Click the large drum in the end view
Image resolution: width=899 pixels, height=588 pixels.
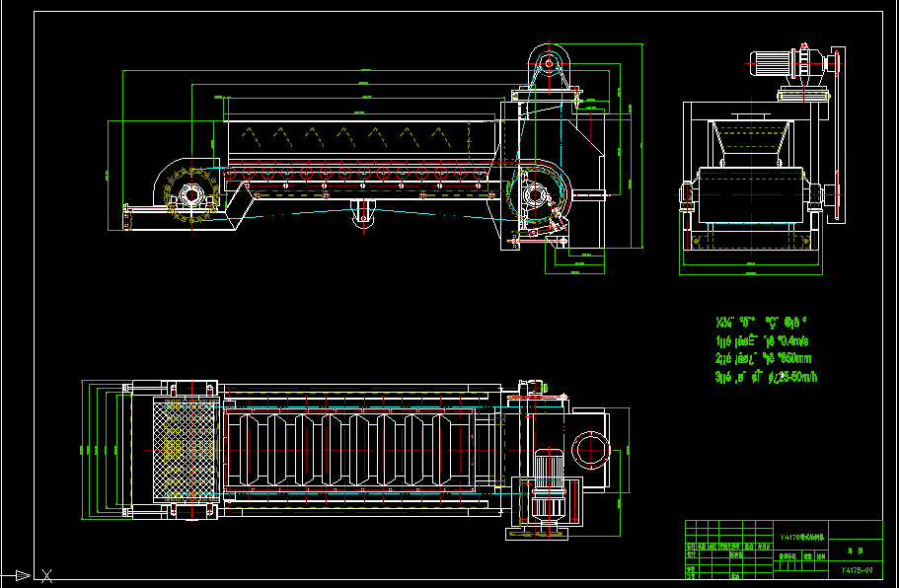tap(752, 194)
